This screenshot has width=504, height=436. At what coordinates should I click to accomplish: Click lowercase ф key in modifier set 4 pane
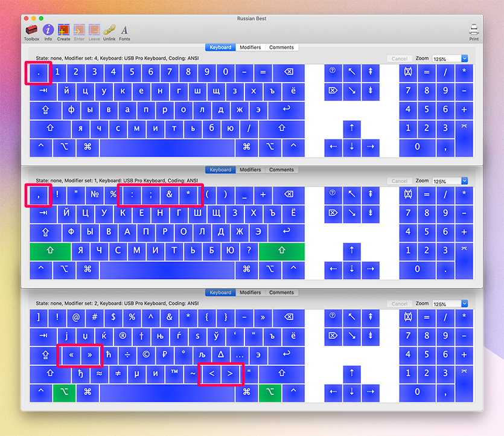(x=71, y=111)
